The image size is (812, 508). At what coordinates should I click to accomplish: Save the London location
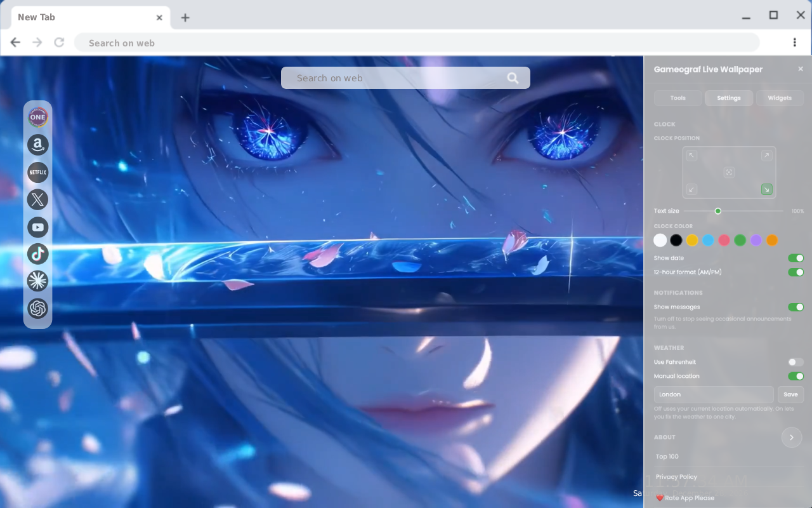coord(790,394)
